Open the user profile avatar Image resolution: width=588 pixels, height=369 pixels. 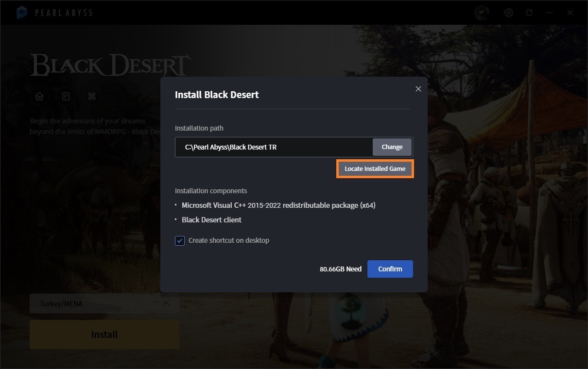[x=482, y=13]
